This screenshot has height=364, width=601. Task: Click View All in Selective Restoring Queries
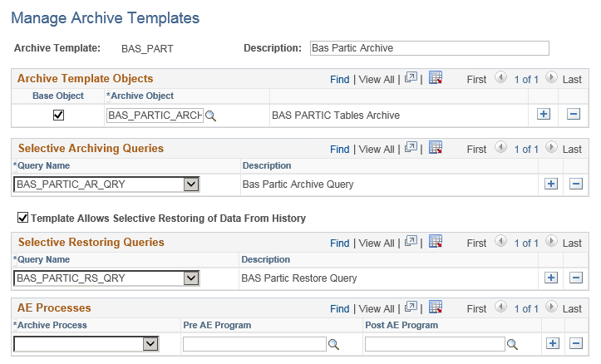pos(377,243)
